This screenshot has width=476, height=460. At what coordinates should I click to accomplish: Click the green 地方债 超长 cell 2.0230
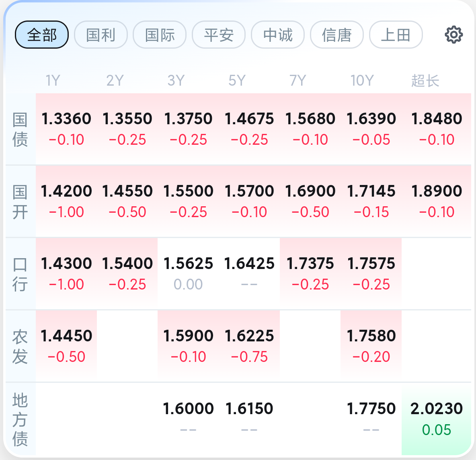point(437,419)
